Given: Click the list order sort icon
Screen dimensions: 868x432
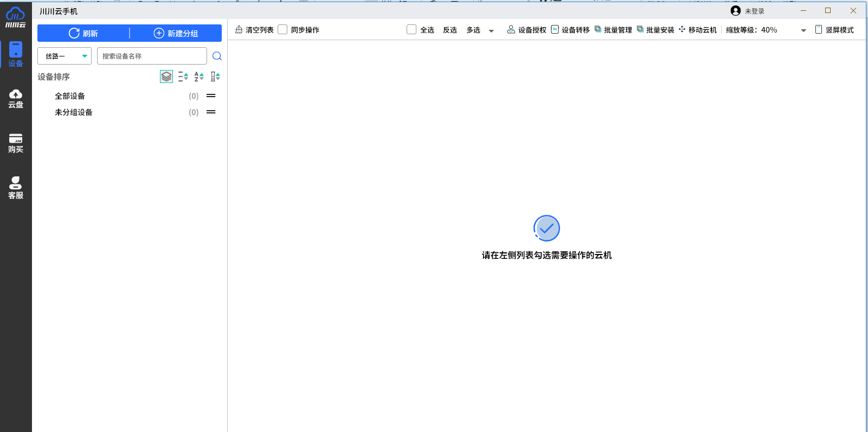Looking at the screenshot, I should 183,77.
